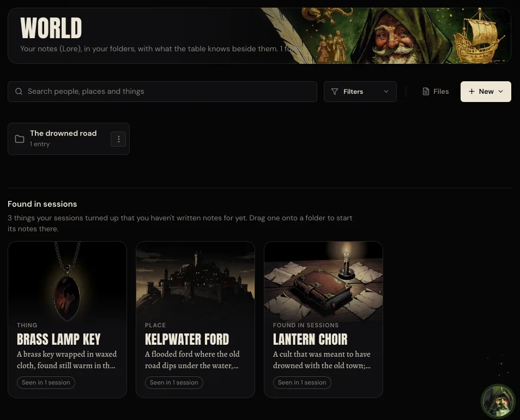Click the KELPWATER FORD title

pyautogui.click(x=187, y=339)
